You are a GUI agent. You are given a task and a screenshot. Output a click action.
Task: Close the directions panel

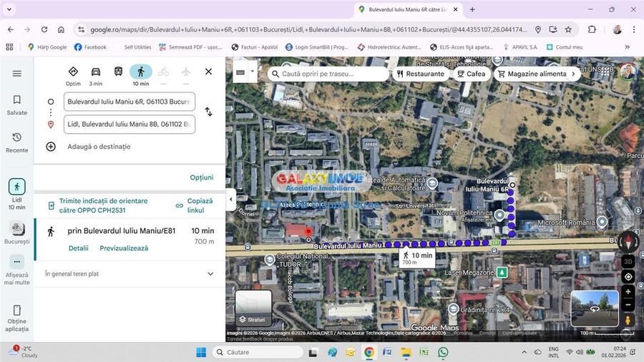[x=209, y=72]
